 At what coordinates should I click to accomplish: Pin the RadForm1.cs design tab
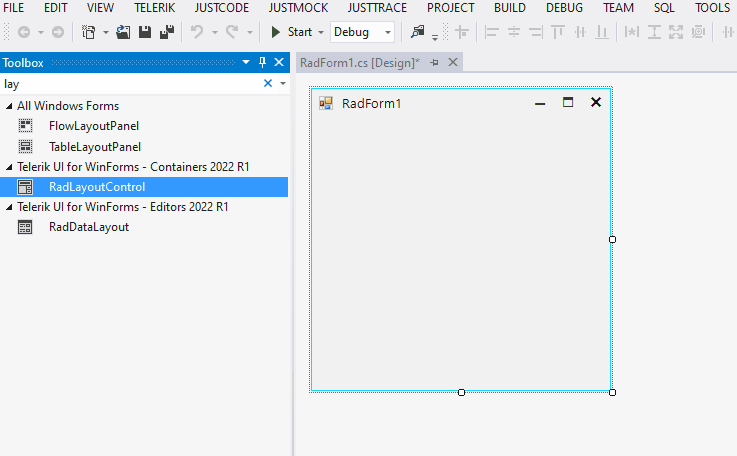tap(435, 63)
